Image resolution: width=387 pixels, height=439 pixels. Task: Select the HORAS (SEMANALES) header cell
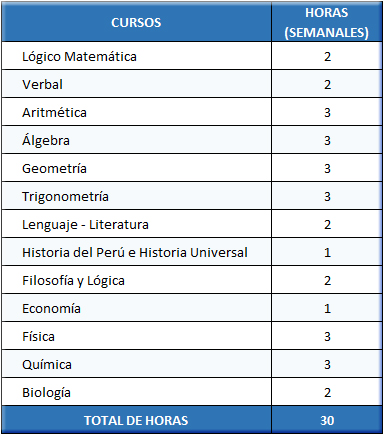click(327, 22)
